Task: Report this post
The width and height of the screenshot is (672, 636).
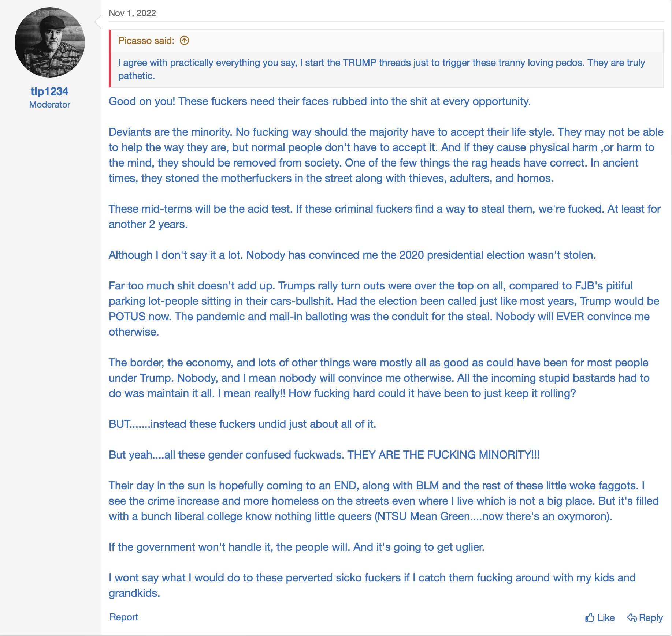Action: 124,617
